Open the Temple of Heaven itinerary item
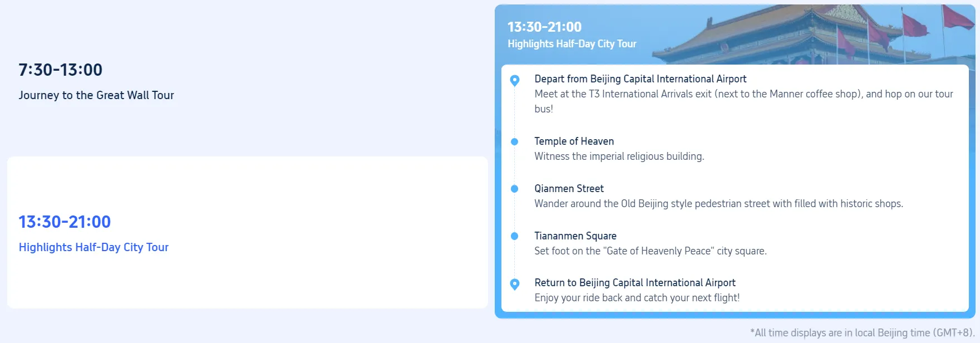Viewport: 980px width, 343px height. (x=574, y=141)
